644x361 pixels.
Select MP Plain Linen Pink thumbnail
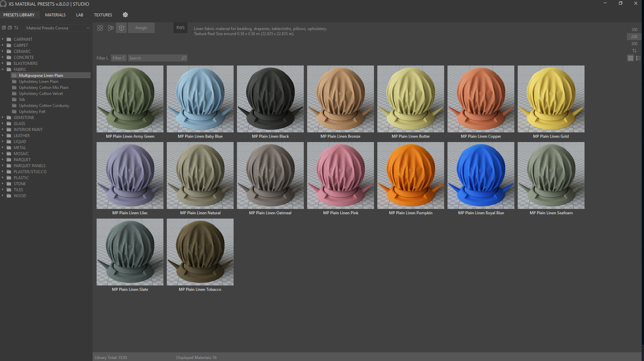pyautogui.click(x=341, y=175)
